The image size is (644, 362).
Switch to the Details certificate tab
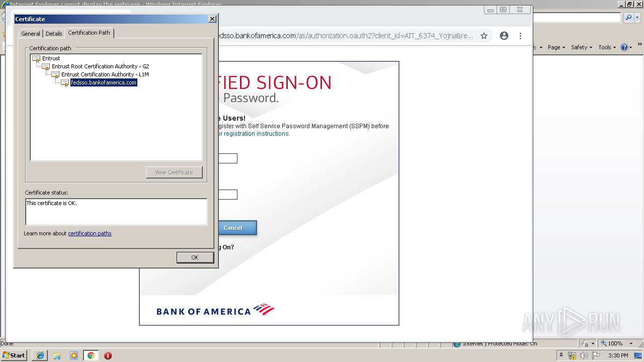click(x=54, y=34)
